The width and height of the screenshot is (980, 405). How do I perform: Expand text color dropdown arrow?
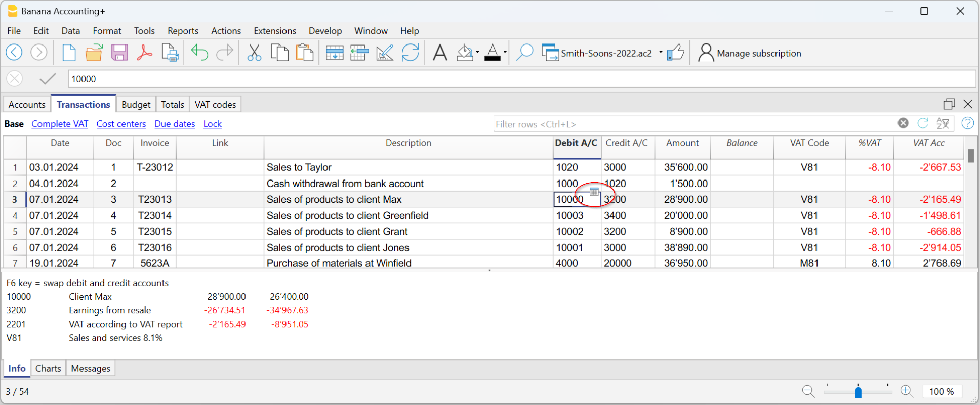(x=505, y=52)
